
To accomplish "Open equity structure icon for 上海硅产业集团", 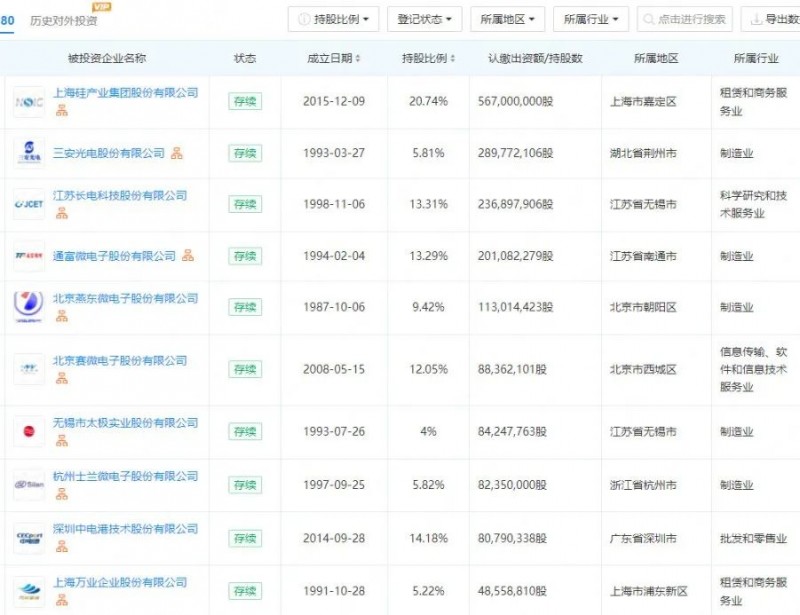I will [62, 110].
